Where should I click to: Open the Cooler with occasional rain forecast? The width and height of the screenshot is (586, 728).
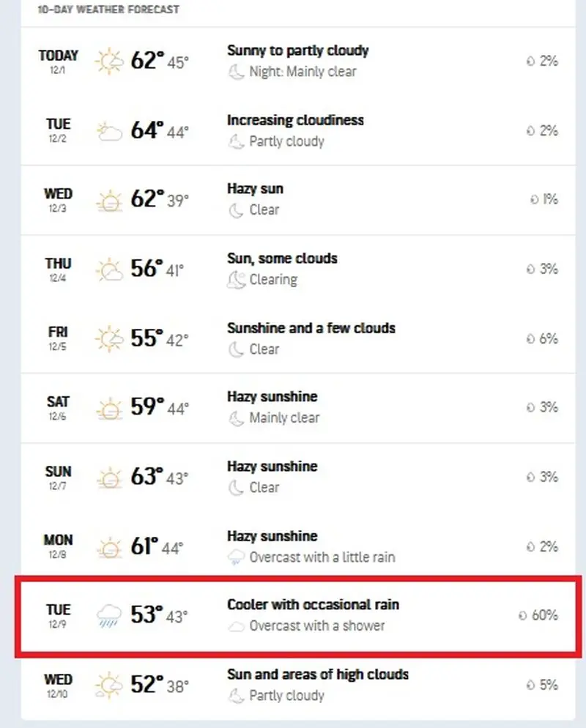point(313,605)
